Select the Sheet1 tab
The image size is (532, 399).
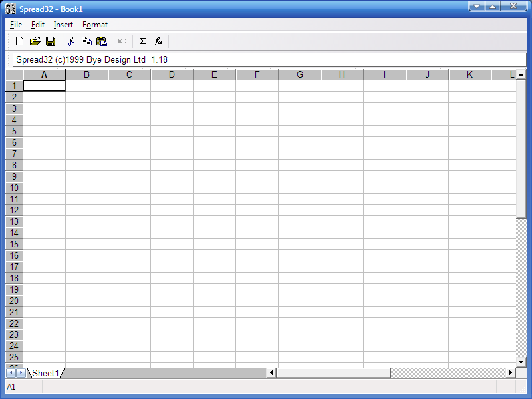[x=45, y=373]
